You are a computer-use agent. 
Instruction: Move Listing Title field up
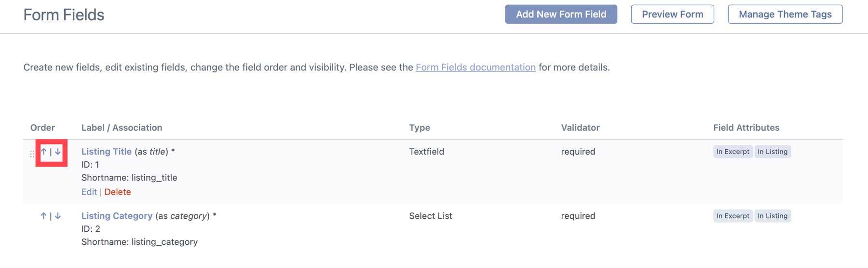44,152
